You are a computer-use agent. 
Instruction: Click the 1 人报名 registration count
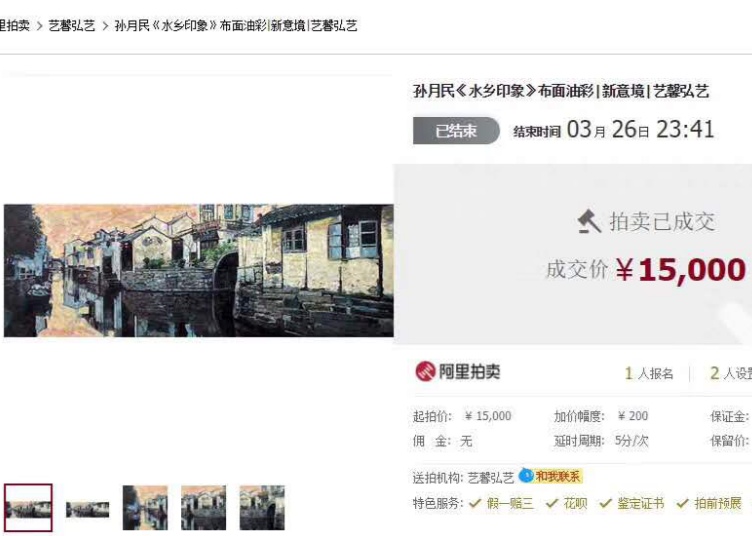click(x=649, y=373)
